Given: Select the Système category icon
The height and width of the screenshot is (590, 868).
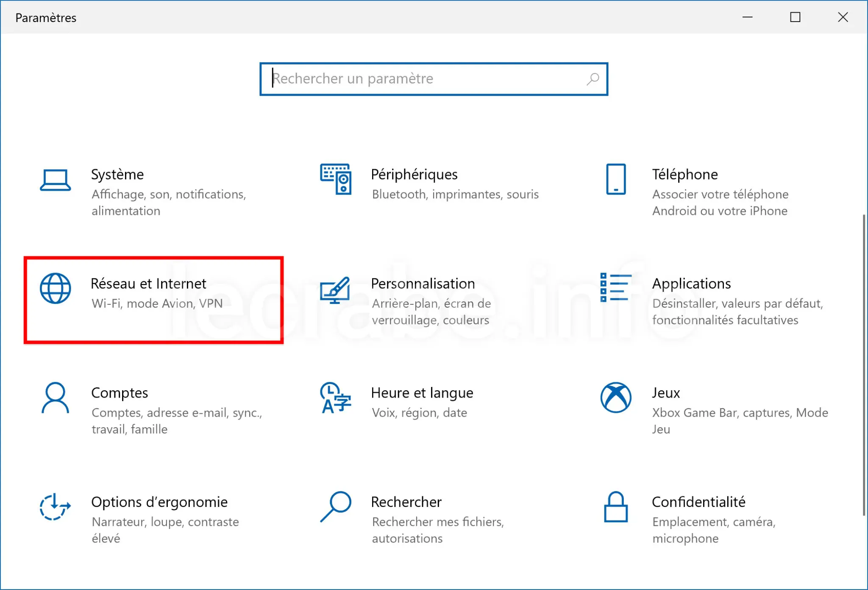Looking at the screenshot, I should pyautogui.click(x=55, y=180).
